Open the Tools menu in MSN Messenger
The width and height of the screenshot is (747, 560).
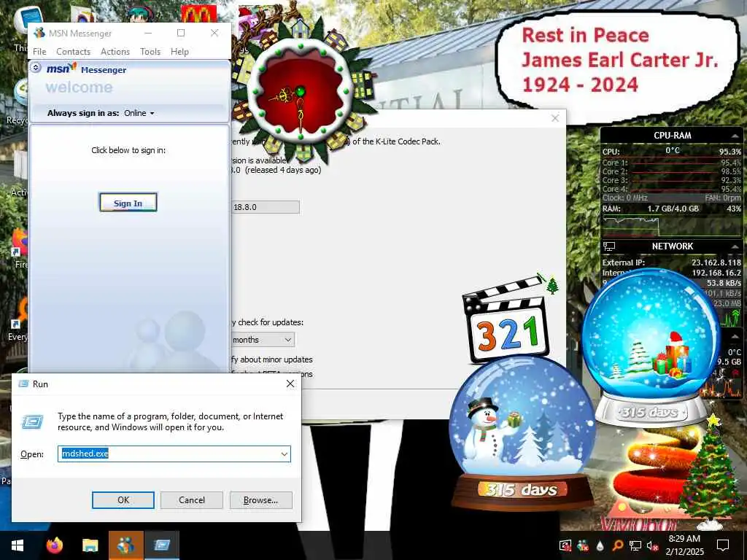(150, 52)
